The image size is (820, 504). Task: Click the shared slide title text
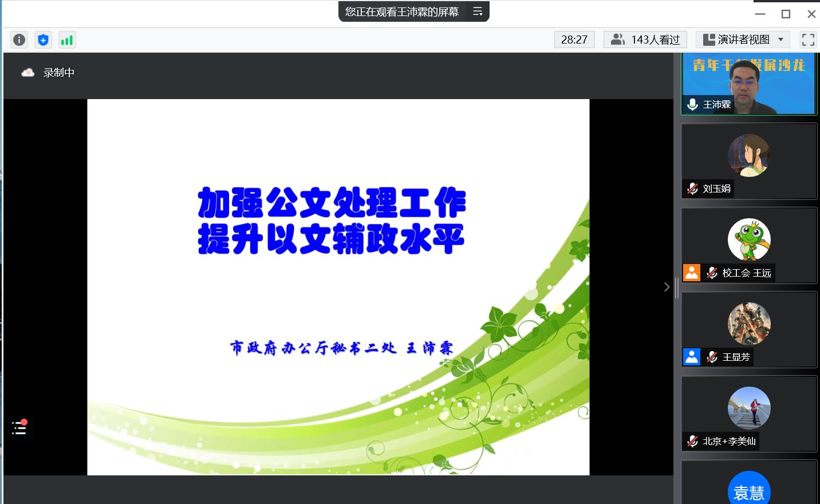[332, 220]
